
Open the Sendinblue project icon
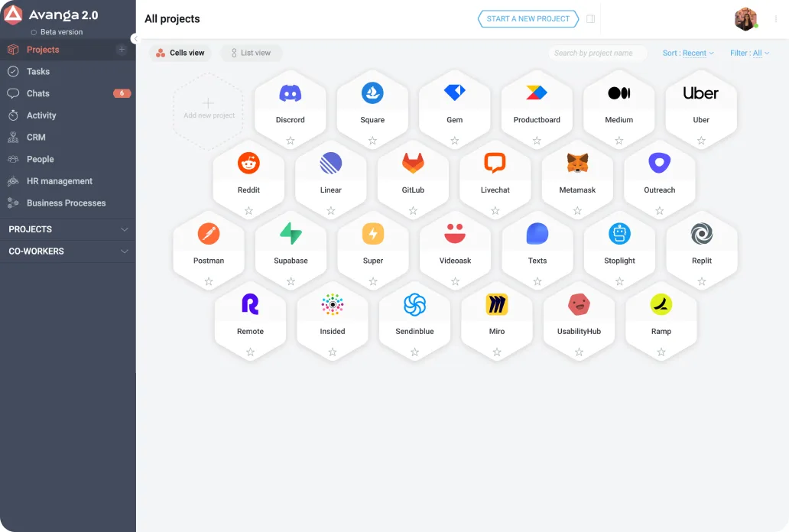[414, 304]
